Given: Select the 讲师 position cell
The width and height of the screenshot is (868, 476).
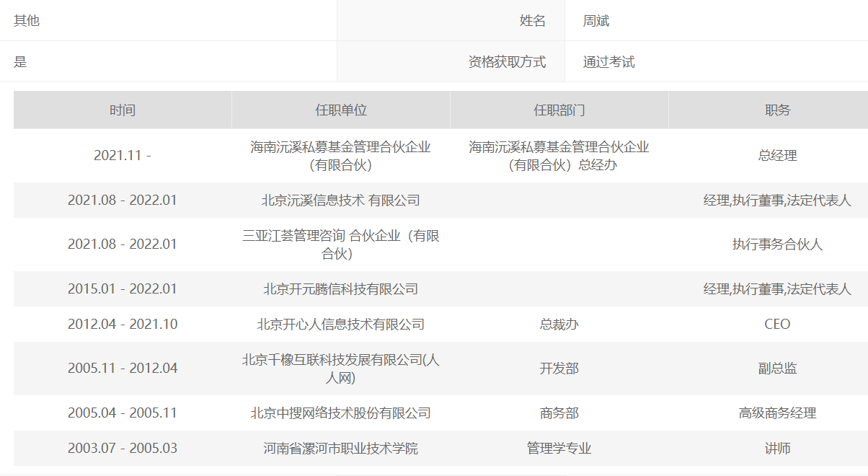Looking at the screenshot, I should (778, 449).
